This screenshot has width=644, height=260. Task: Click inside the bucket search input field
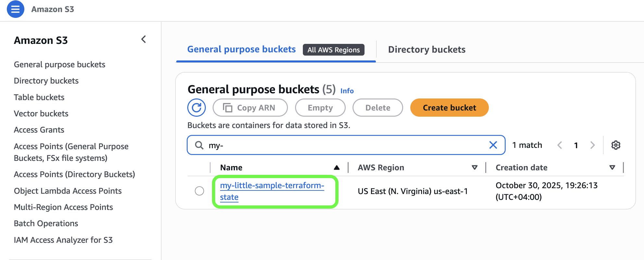point(325,145)
